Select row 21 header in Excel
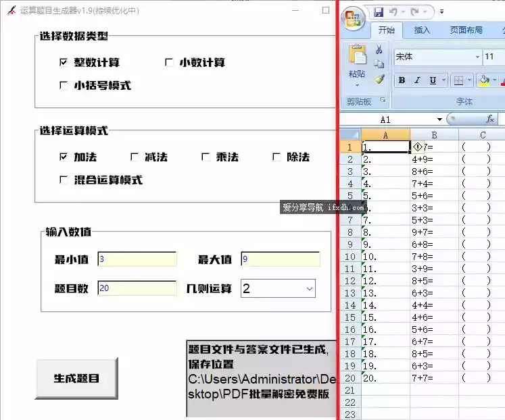 [350, 390]
